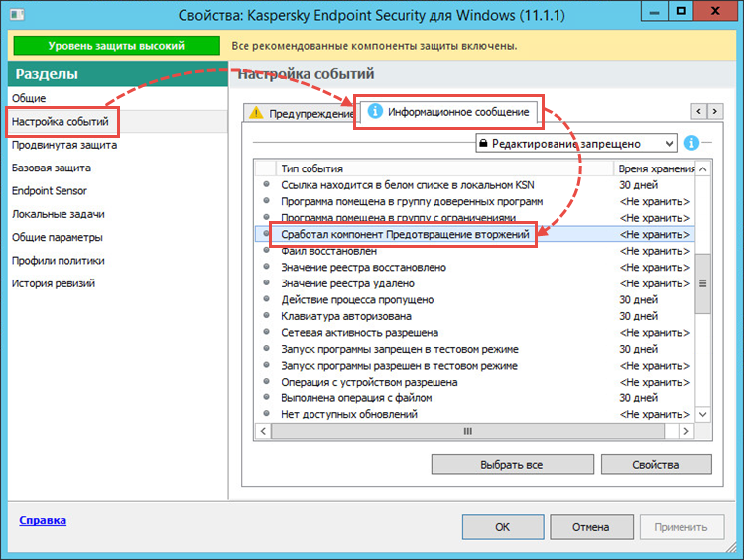Select row Запуск программы разрешен в тестовом режиме

coord(474,366)
